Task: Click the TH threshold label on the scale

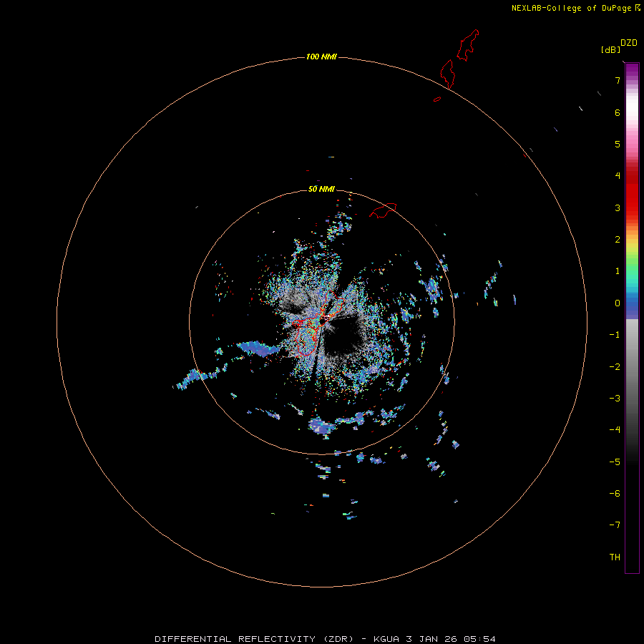Action: tap(615, 557)
